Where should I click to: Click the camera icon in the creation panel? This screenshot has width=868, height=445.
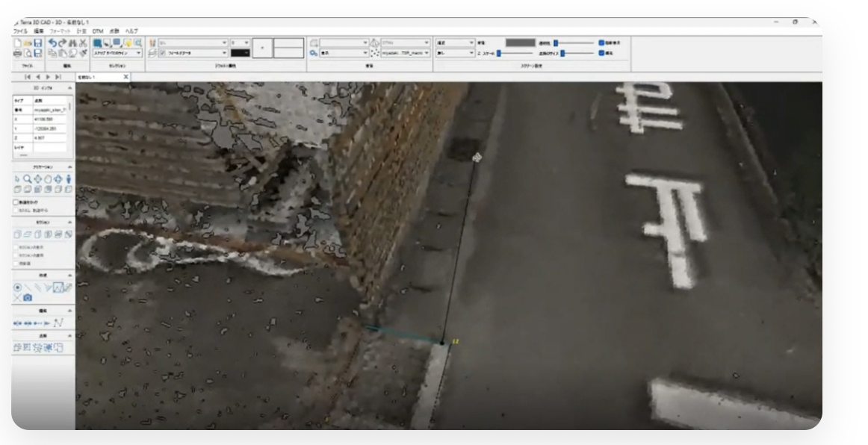pos(28,298)
